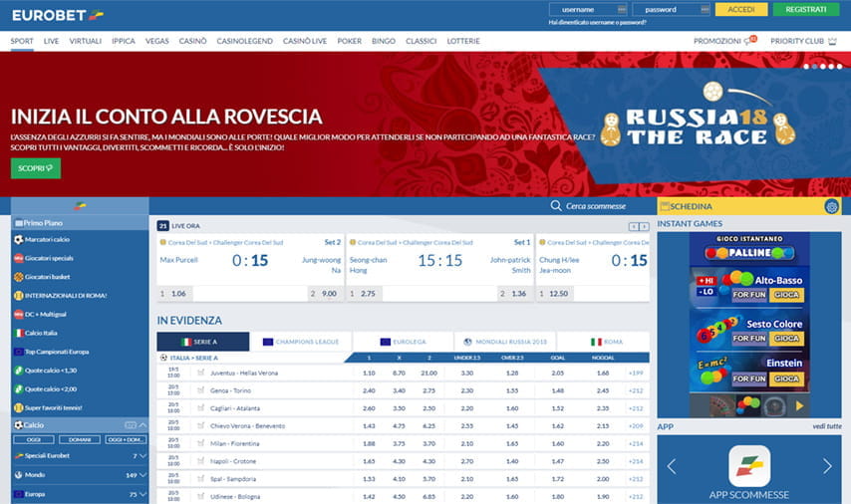Click stats icon for Juventus - Hellas Verona
Image resolution: width=851 pixels, height=504 pixels.
point(201,373)
